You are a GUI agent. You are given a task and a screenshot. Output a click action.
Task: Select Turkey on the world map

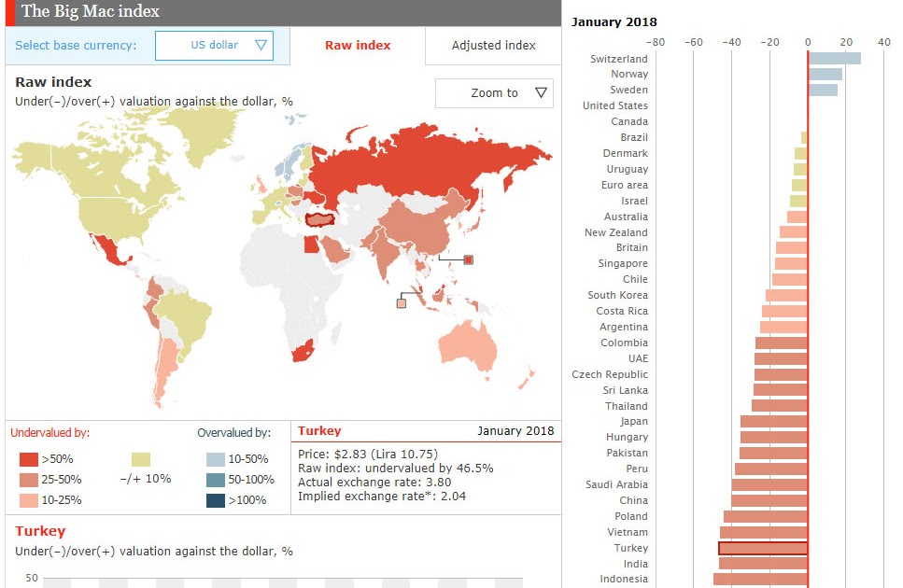319,219
